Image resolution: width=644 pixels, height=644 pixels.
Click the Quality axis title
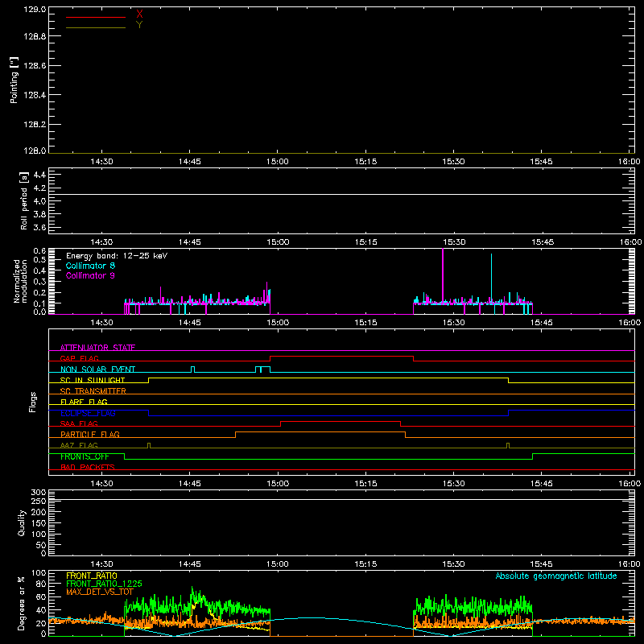pos(22,522)
